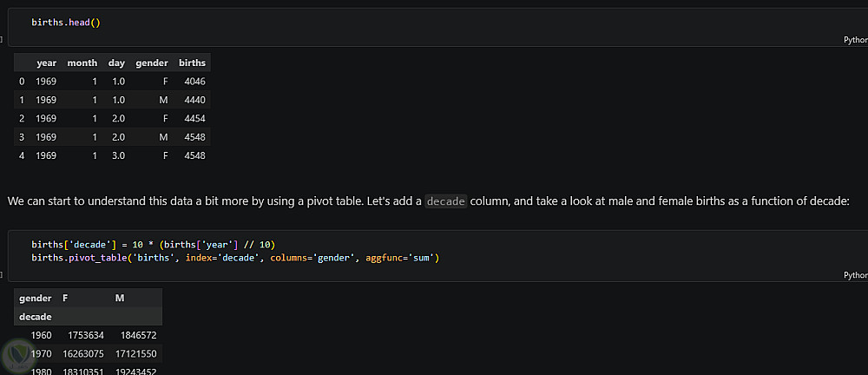Select the 'births' column header
This screenshot has height=375, width=868.
tap(192, 62)
